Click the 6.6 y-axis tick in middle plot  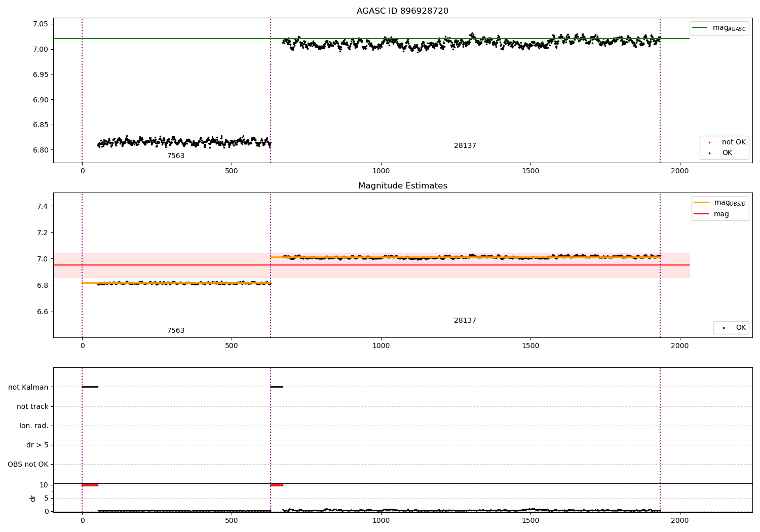click(43, 312)
